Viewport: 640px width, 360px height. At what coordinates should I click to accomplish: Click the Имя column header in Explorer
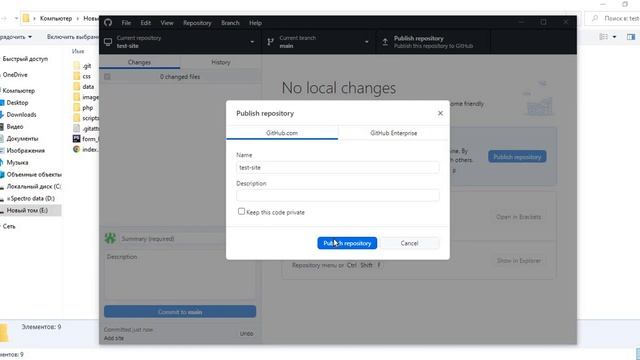[78, 51]
